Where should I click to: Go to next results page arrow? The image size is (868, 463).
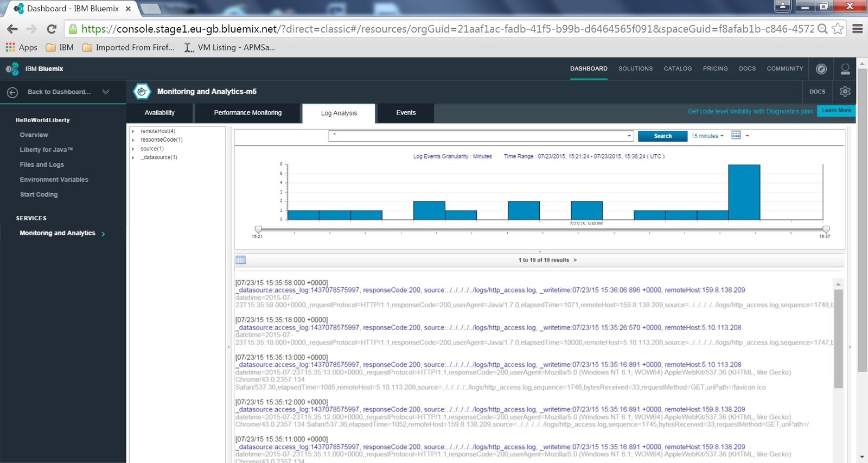[x=575, y=260]
